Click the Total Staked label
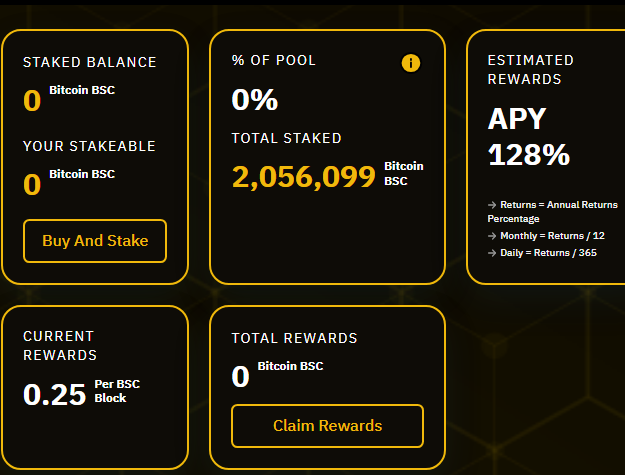625x475 pixels. click(x=287, y=138)
